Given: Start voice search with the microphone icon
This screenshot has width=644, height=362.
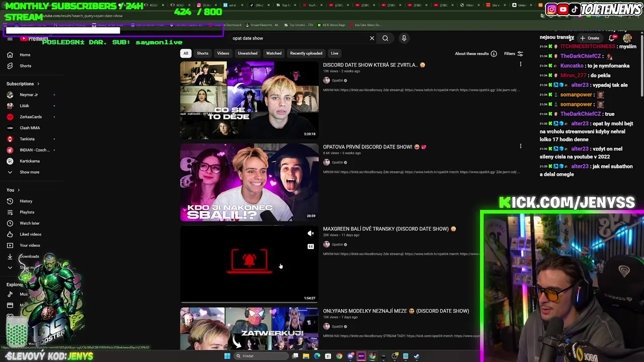Looking at the screenshot, I should point(404,38).
